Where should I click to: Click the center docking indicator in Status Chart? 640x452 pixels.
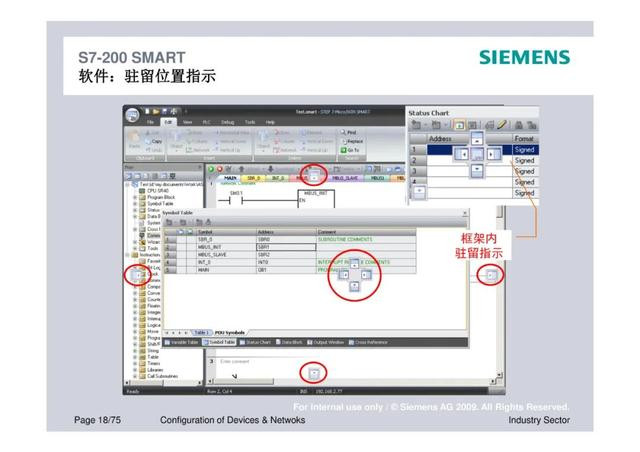coord(477,154)
